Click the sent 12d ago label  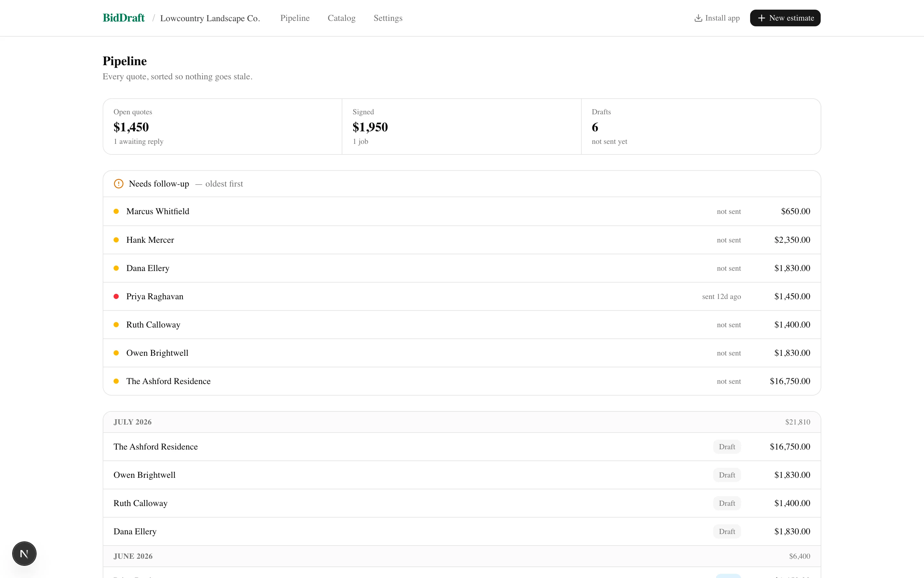point(721,297)
